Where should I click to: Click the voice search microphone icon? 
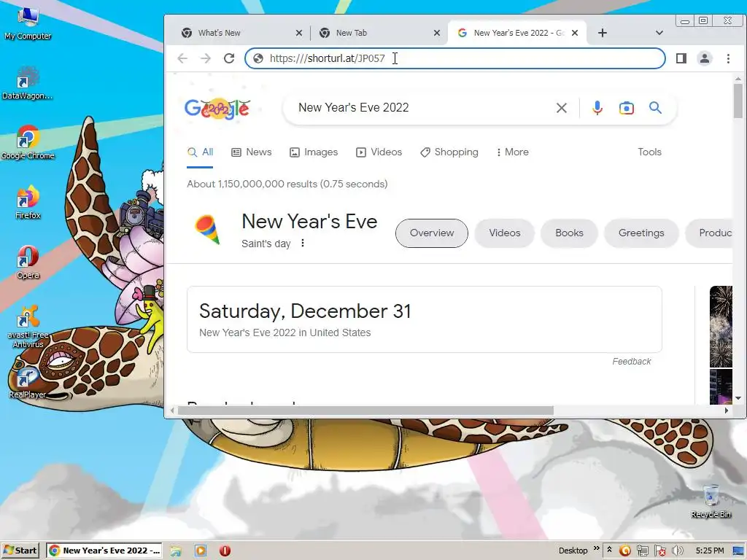pyautogui.click(x=597, y=108)
